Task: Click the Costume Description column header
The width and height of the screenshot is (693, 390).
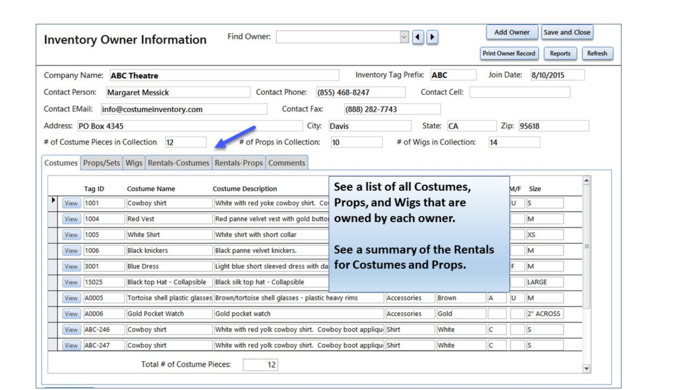Action: click(245, 189)
